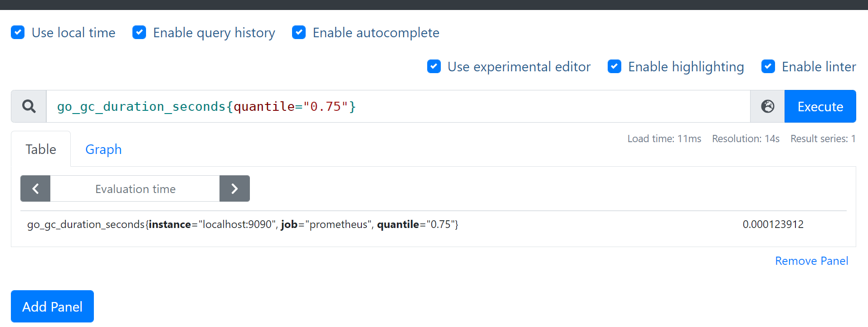Click the Resolution: 14s stat text

pos(746,139)
